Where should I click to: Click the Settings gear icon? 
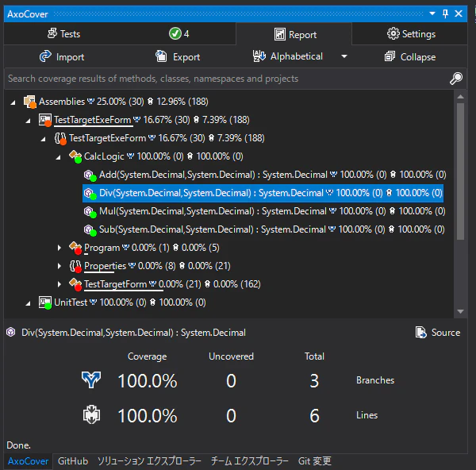point(393,33)
